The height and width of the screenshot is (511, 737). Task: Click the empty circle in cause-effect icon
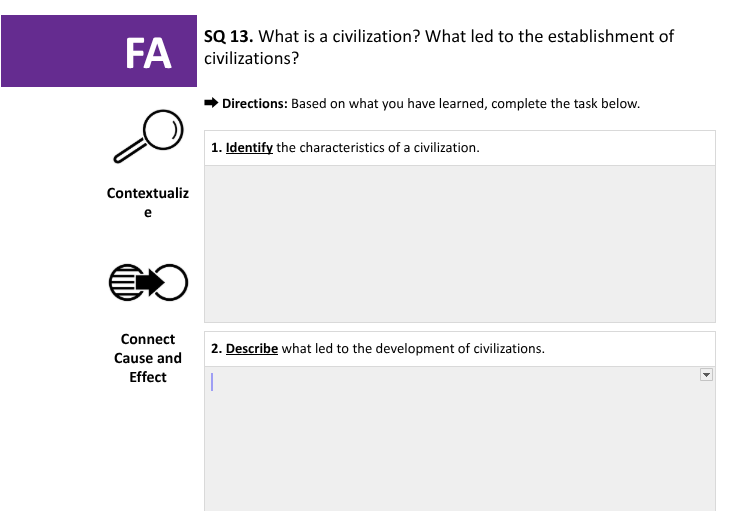click(x=172, y=282)
